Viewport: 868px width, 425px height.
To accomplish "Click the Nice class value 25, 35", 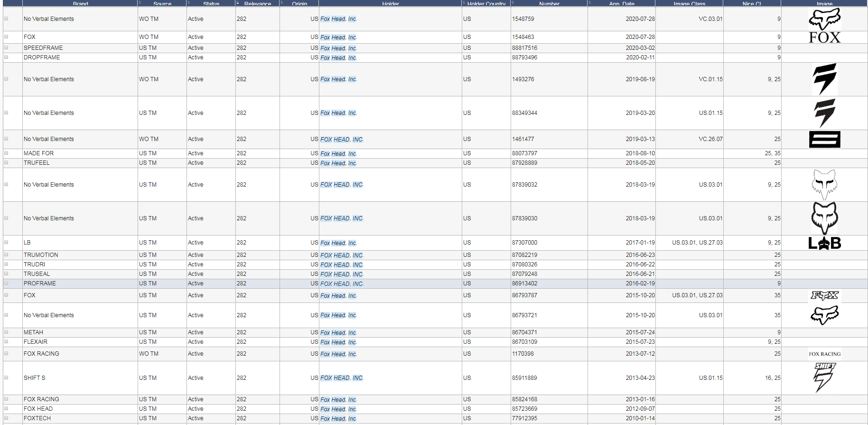I will pos(773,153).
